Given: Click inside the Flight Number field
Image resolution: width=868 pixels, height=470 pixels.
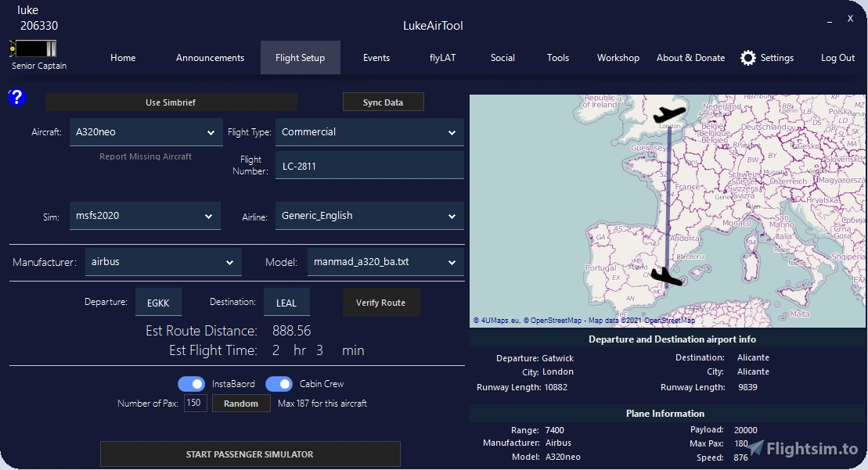Looking at the screenshot, I should click(x=369, y=164).
